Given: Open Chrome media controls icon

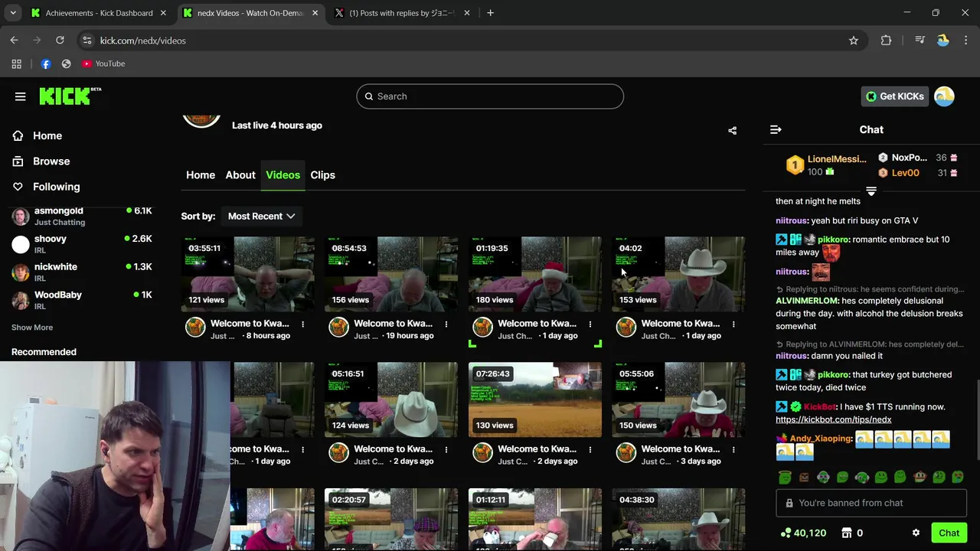Looking at the screenshot, I should [920, 41].
